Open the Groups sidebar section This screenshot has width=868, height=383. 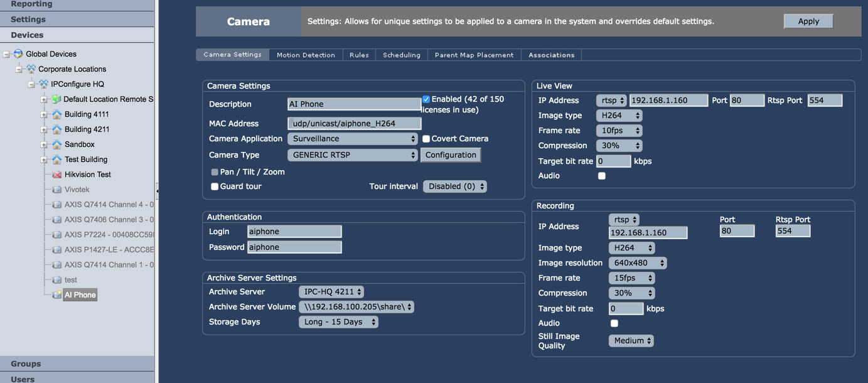pos(77,364)
